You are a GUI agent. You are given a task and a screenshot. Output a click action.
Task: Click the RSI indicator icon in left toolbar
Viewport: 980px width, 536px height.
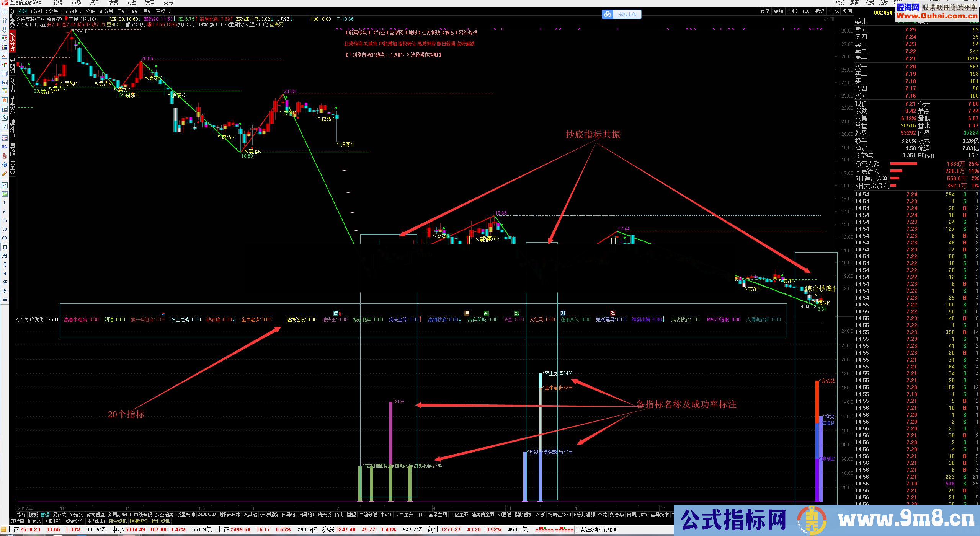[4, 147]
